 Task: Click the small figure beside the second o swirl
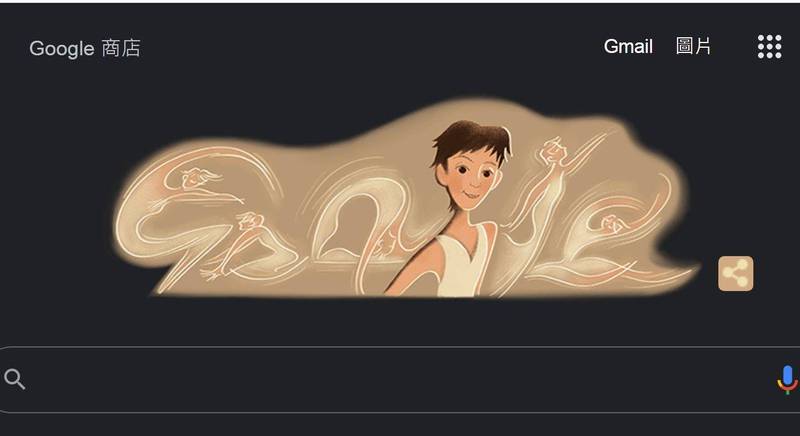point(385,243)
